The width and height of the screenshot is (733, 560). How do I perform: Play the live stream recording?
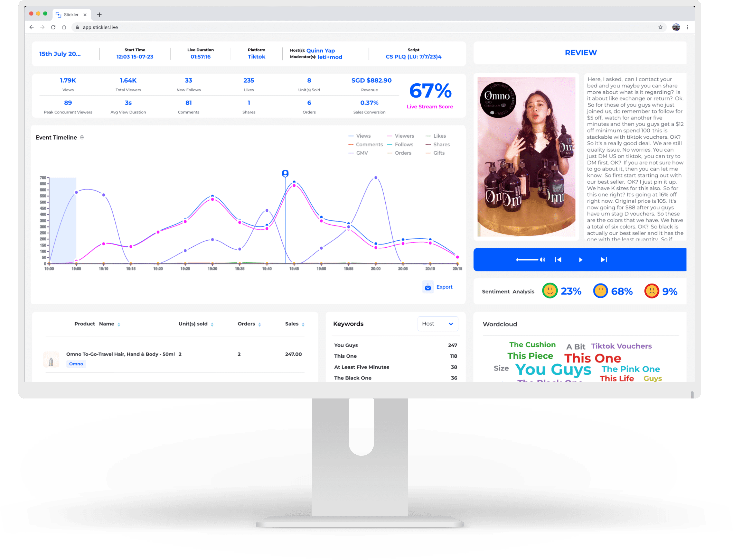click(x=580, y=260)
